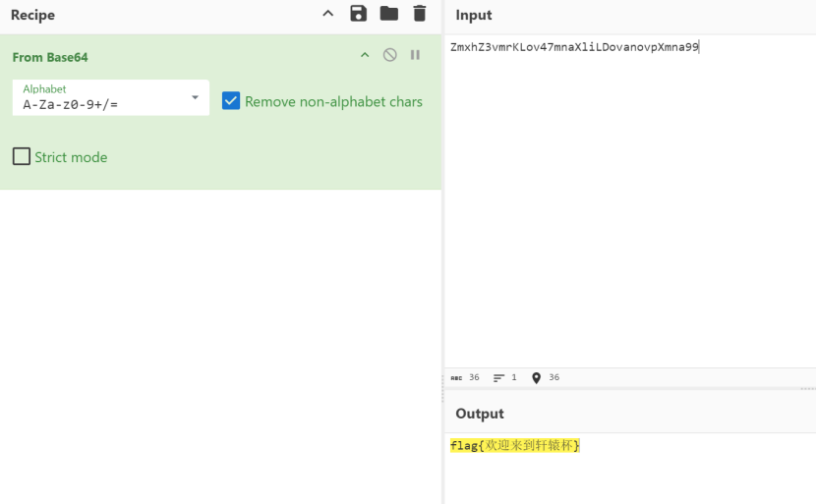Click the decoded flag text in Output

515,446
